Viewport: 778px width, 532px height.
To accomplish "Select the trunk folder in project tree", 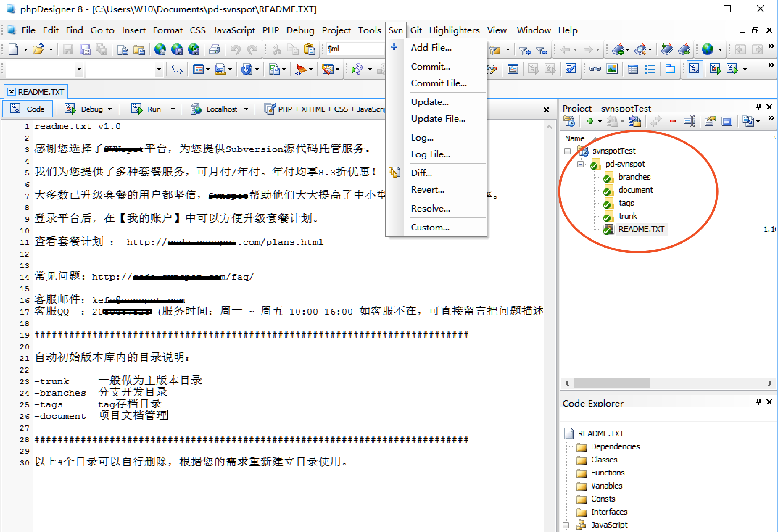I will click(628, 216).
